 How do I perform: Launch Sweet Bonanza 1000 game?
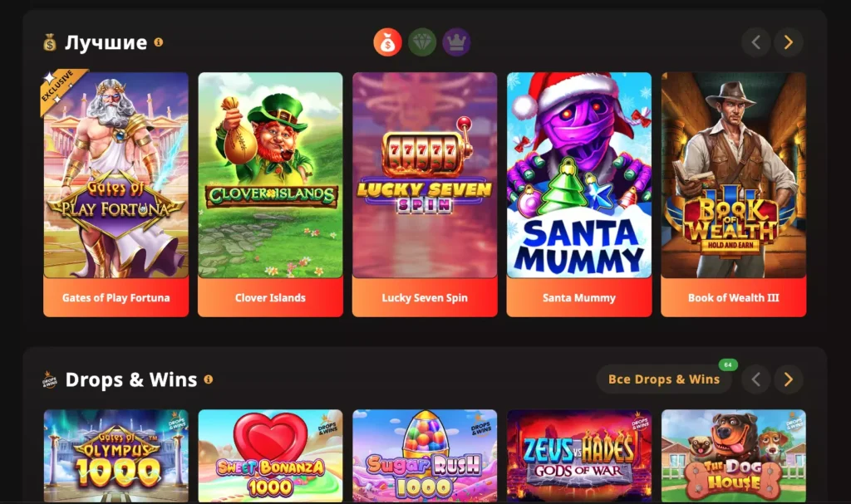pyautogui.click(x=270, y=456)
